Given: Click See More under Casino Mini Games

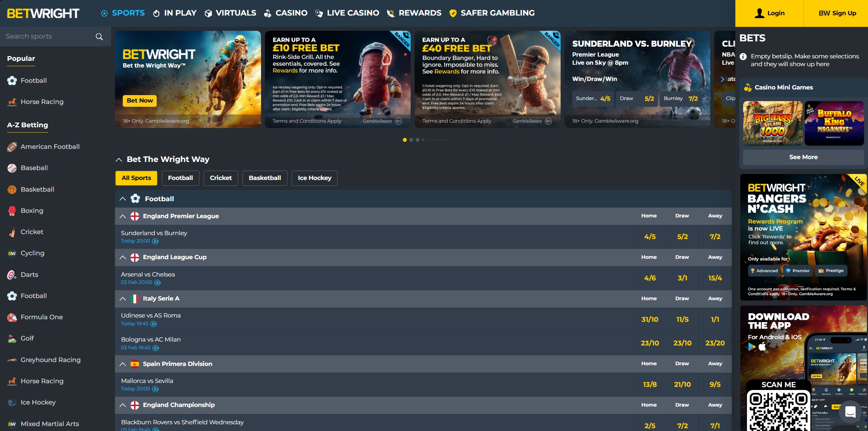Looking at the screenshot, I should 803,157.
